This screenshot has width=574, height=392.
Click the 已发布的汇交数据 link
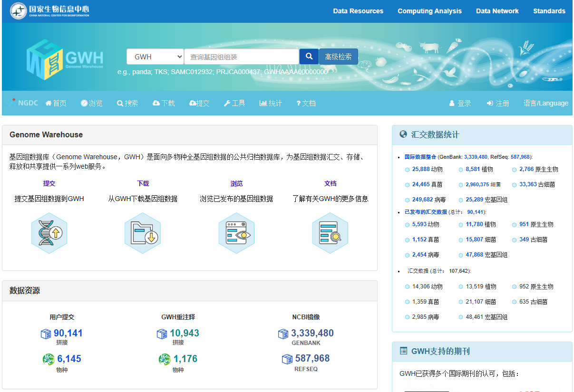coord(426,212)
